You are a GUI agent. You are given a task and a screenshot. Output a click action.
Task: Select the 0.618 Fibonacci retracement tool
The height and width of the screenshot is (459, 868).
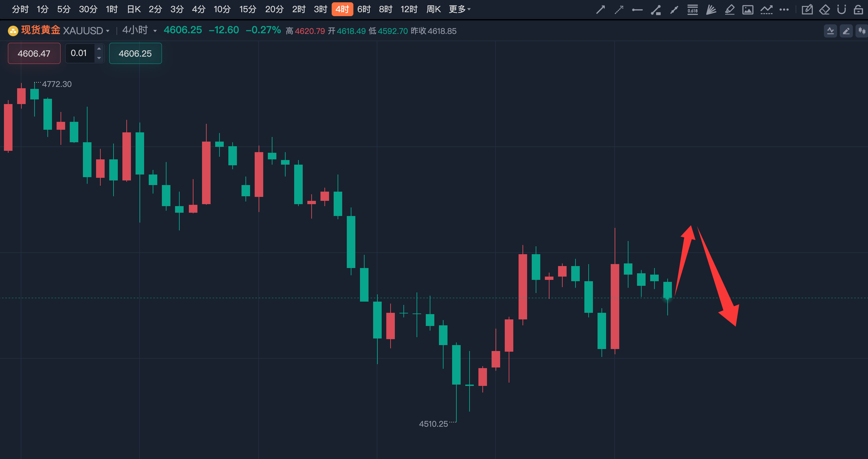coord(692,10)
